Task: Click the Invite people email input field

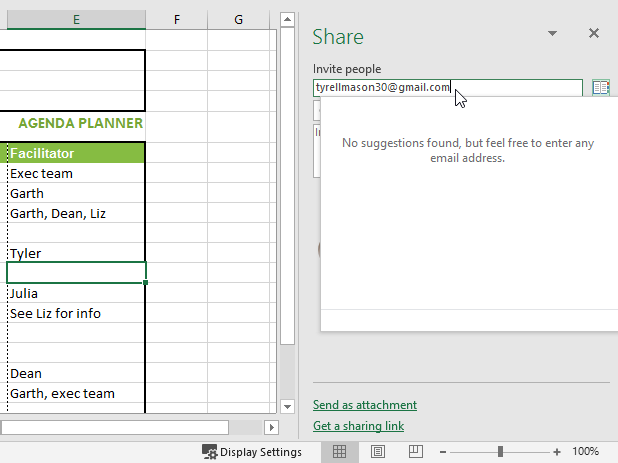Action: pyautogui.click(x=447, y=88)
